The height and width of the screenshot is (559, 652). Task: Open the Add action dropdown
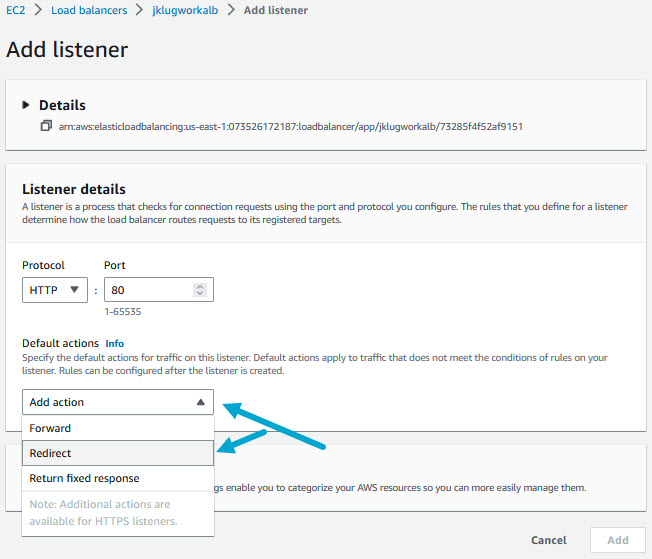(118, 402)
